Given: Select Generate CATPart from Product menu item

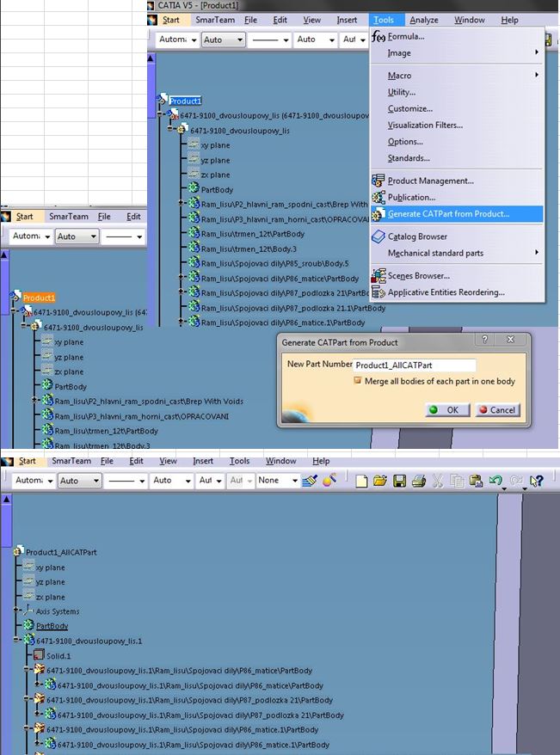Looking at the screenshot, I should [x=448, y=214].
